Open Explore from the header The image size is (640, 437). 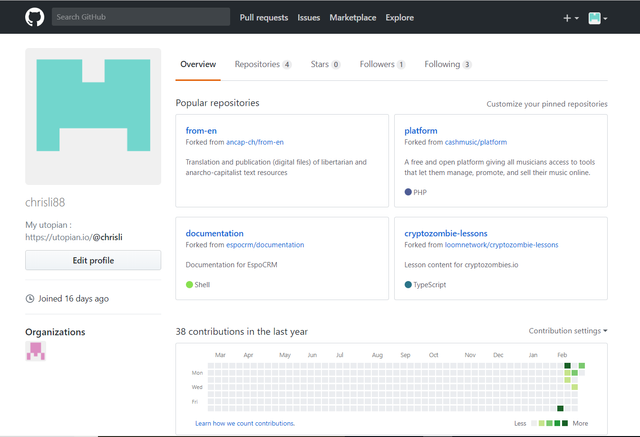pos(400,18)
